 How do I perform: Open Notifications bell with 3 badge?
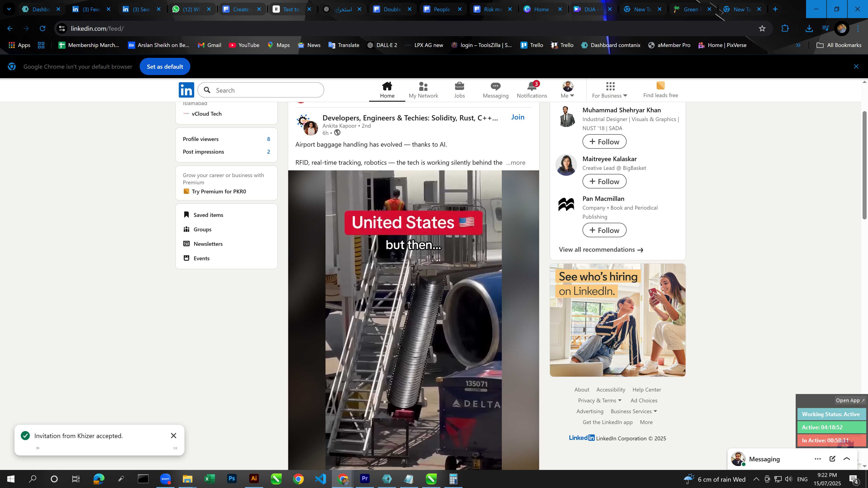click(x=532, y=90)
